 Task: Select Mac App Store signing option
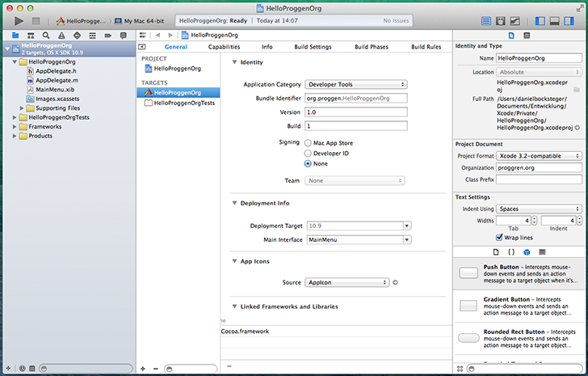pyautogui.click(x=308, y=142)
